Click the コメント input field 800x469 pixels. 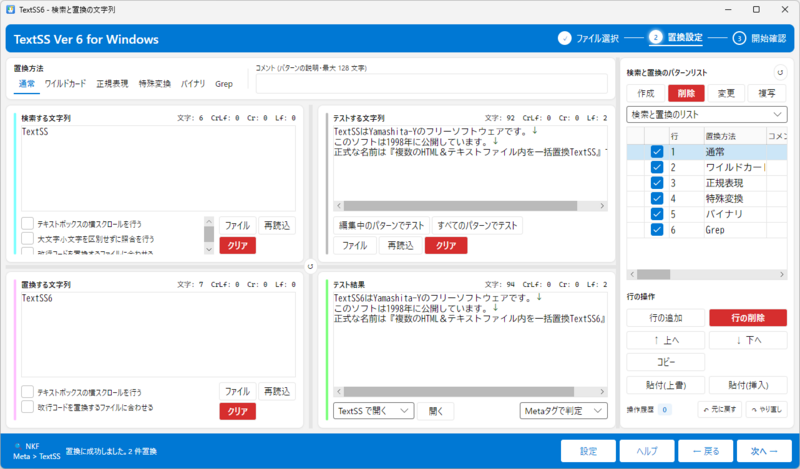(x=432, y=84)
